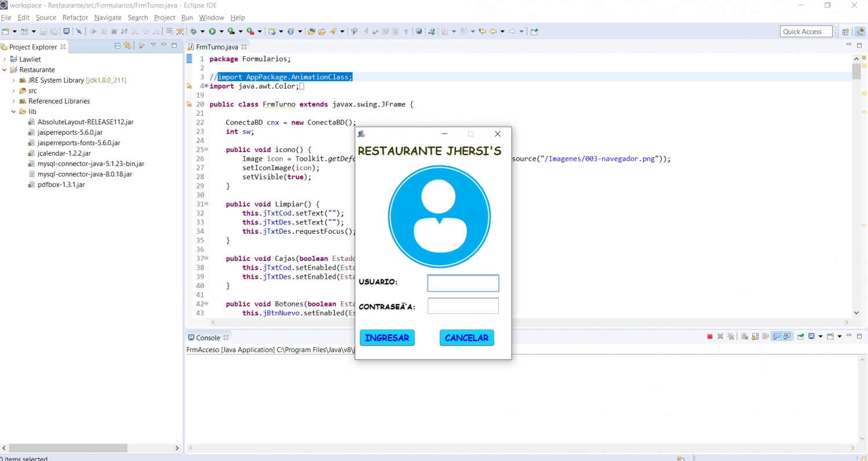Close the FrmTurno.java editor tab

point(244,47)
